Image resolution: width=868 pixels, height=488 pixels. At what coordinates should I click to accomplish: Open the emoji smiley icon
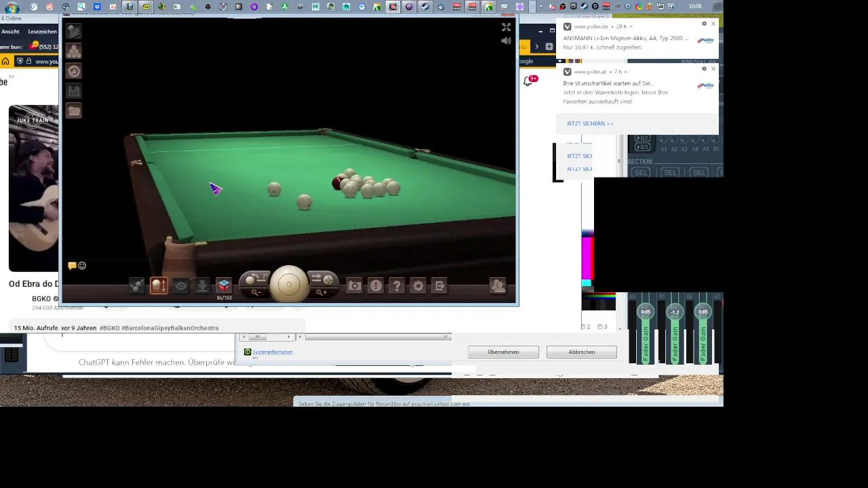[82, 266]
